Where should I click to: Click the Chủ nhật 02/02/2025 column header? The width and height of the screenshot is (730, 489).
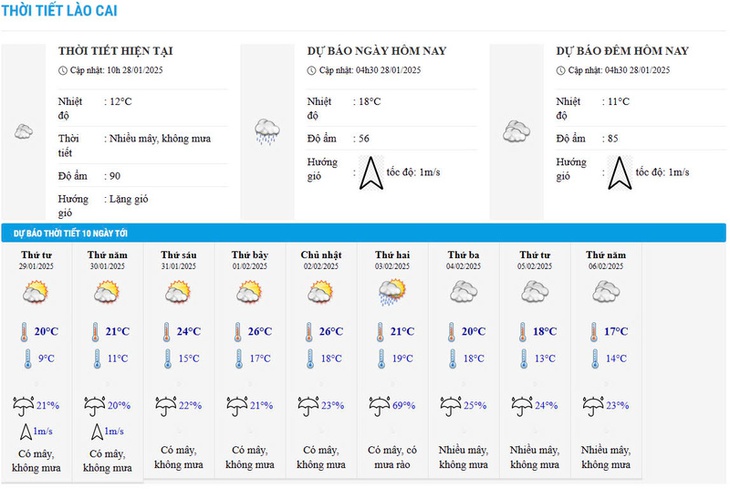coord(321,260)
